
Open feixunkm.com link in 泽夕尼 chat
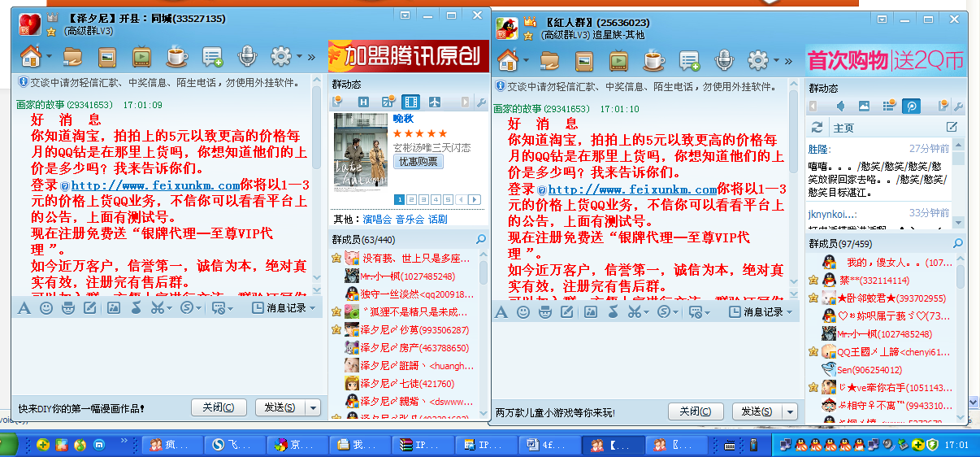click(155, 185)
